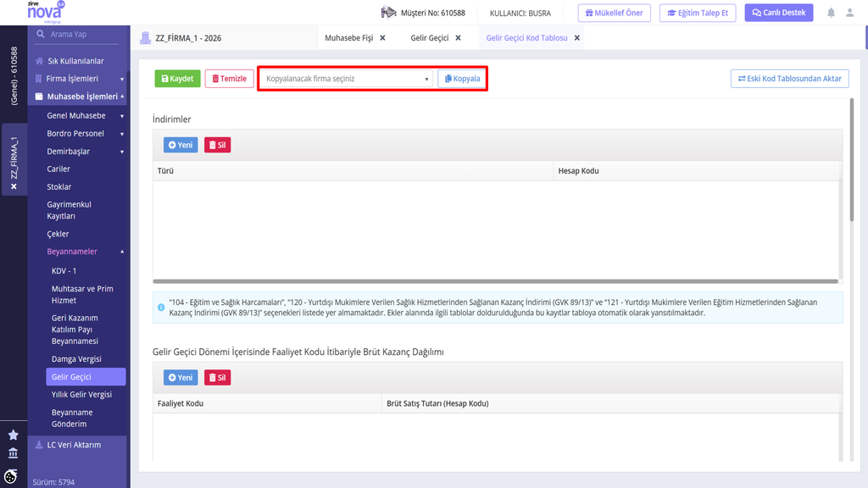This screenshot has width=868, height=488.
Task: Close the Gelir Geçici Kod Tablosu tab
Action: [576, 38]
